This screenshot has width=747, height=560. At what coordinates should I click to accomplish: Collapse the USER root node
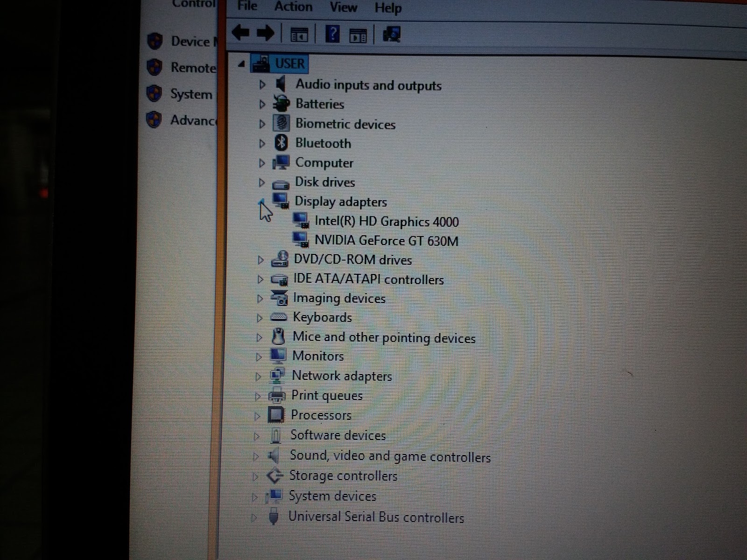(241, 65)
